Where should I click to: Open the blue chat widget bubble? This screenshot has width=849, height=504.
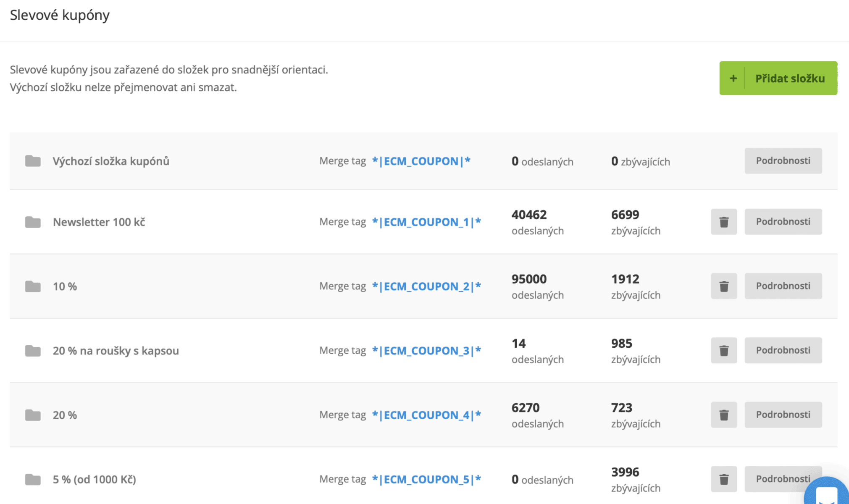coord(827,493)
